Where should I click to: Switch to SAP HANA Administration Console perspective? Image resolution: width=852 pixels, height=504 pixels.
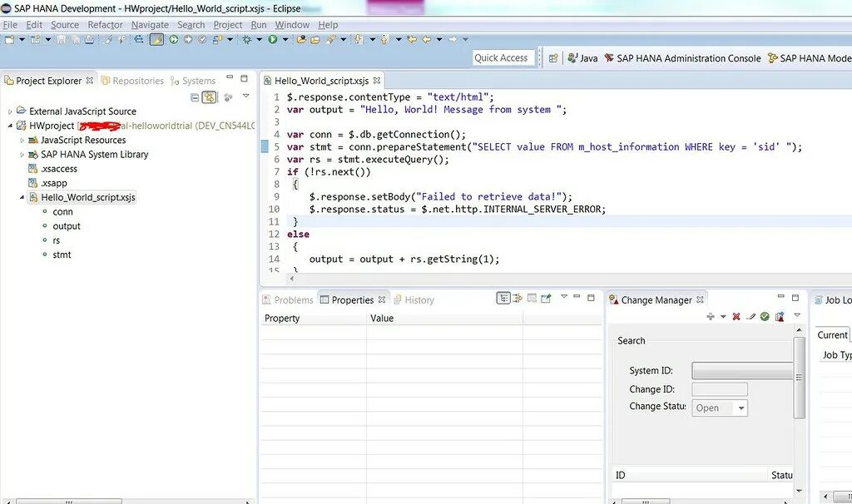coord(682,59)
